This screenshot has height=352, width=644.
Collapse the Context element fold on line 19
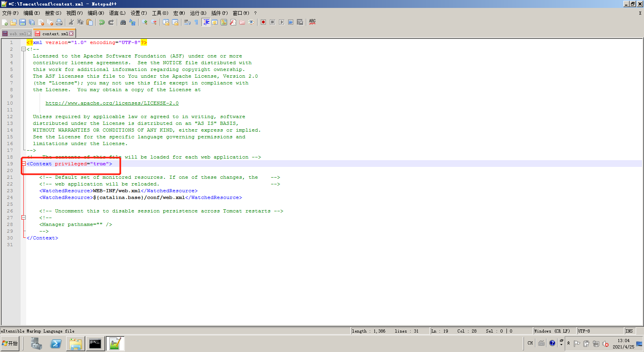[x=23, y=164]
